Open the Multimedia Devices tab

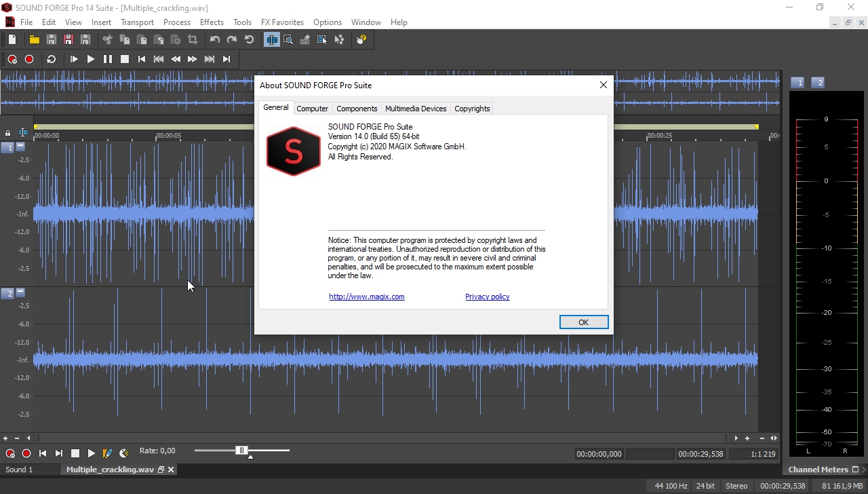tap(416, 109)
